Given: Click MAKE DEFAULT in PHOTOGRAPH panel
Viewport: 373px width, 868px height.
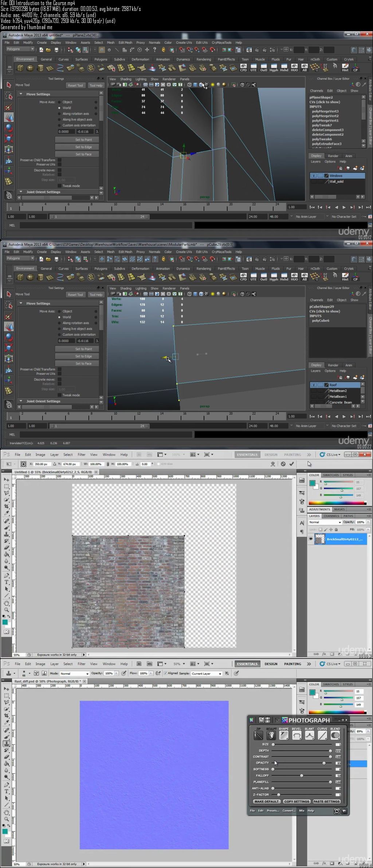Looking at the screenshot, I should (x=267, y=801).
